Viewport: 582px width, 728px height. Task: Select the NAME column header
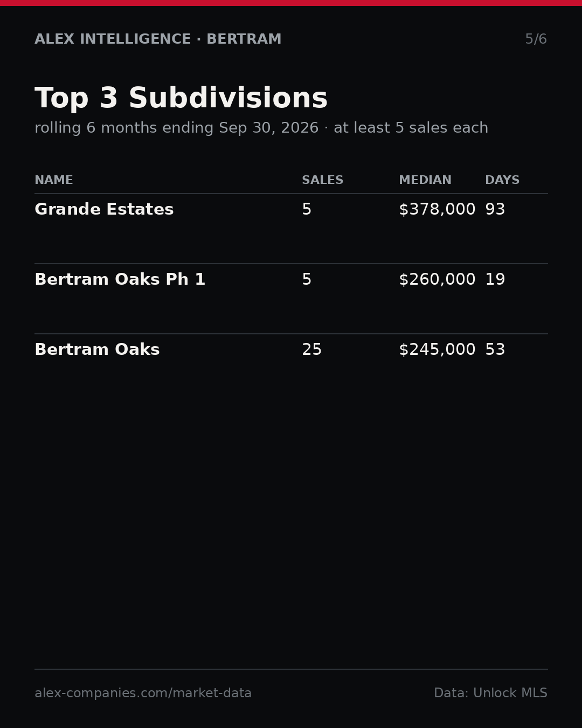pyautogui.click(x=54, y=181)
